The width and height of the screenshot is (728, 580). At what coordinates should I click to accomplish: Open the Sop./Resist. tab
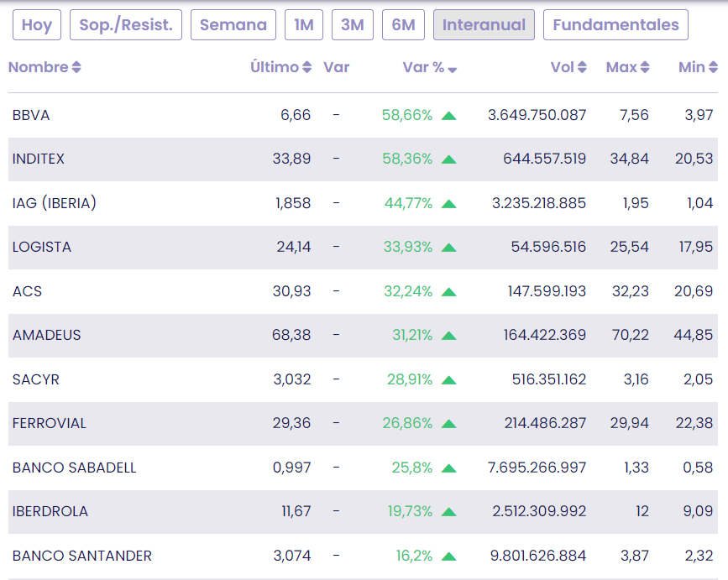pyautogui.click(x=126, y=25)
